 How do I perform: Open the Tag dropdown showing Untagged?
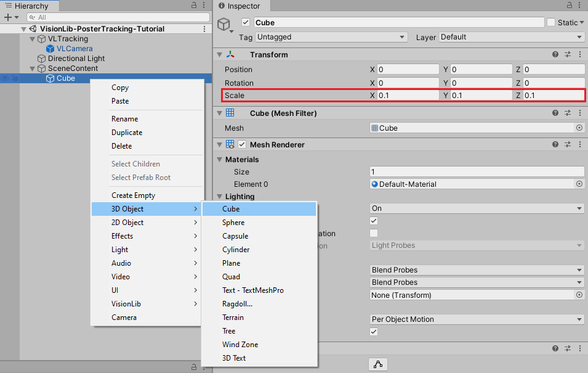click(331, 37)
